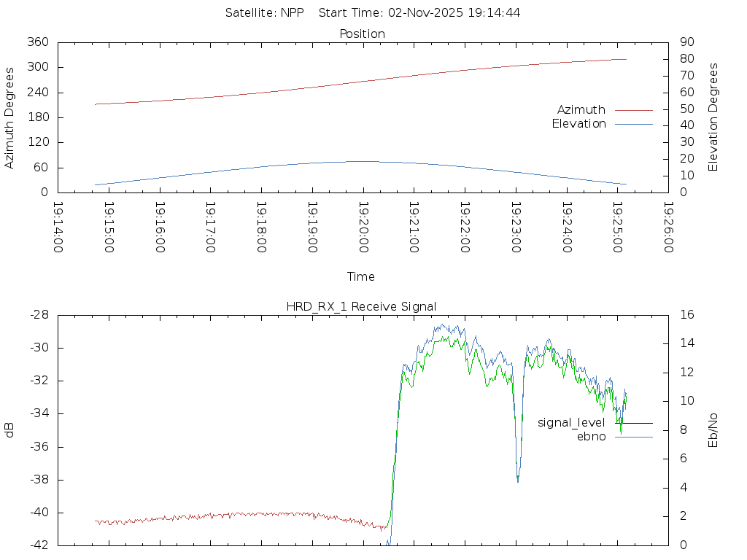
Task: Click the Position chart title
Action: tap(362, 34)
